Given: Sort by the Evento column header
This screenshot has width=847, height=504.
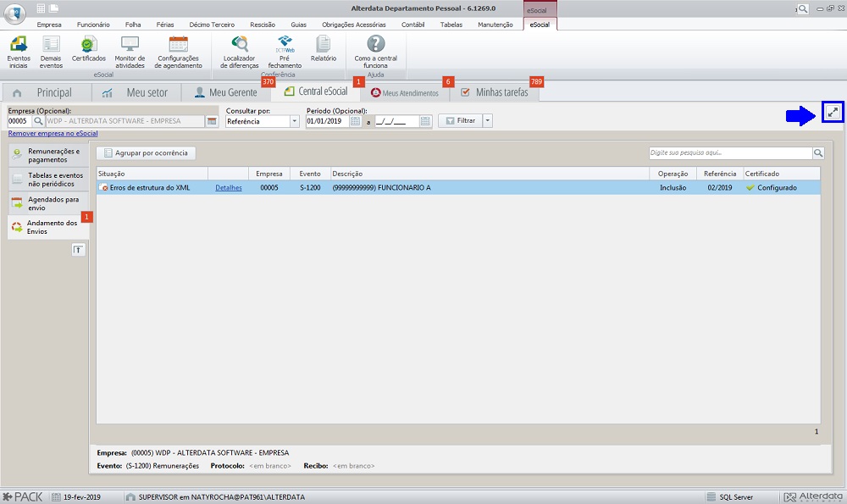Looking at the screenshot, I should (310, 174).
